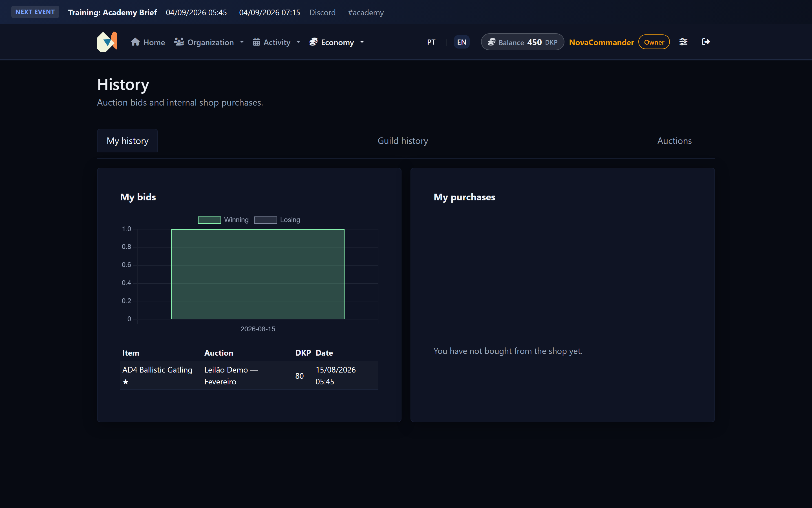Screen dimensions: 812x508
Task: Expand the Economy dropdown caret
Action: click(x=362, y=42)
